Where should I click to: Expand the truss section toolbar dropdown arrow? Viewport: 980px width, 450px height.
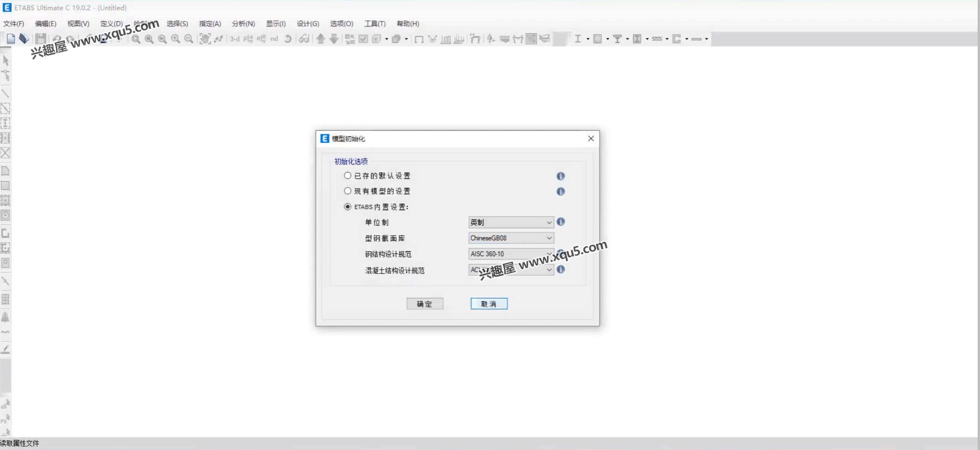click(x=666, y=39)
